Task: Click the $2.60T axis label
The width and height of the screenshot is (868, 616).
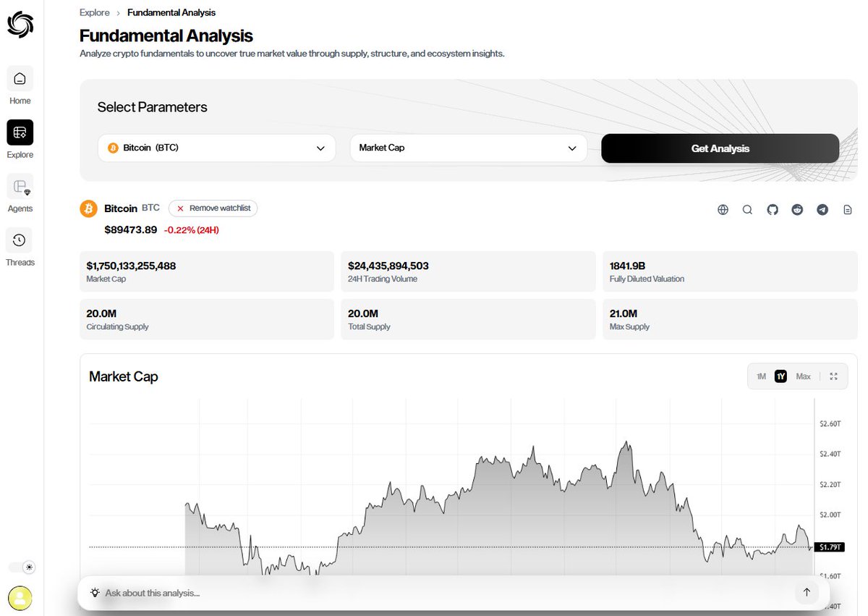Action: (830, 423)
